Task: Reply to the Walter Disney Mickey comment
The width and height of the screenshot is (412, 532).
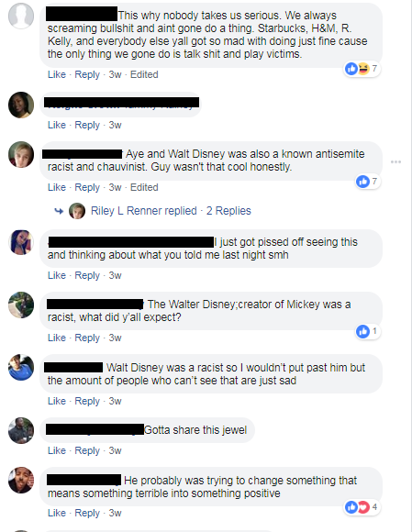Action: (x=87, y=338)
